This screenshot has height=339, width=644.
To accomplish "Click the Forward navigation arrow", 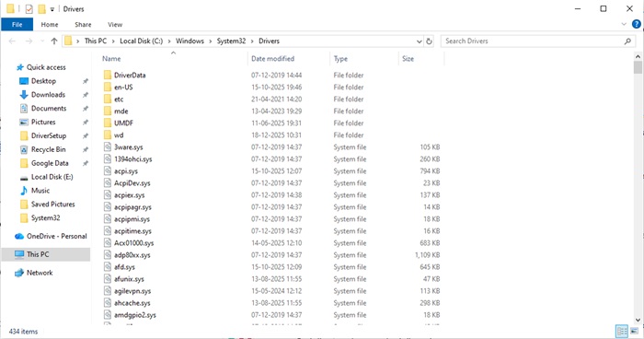I will 29,41.
